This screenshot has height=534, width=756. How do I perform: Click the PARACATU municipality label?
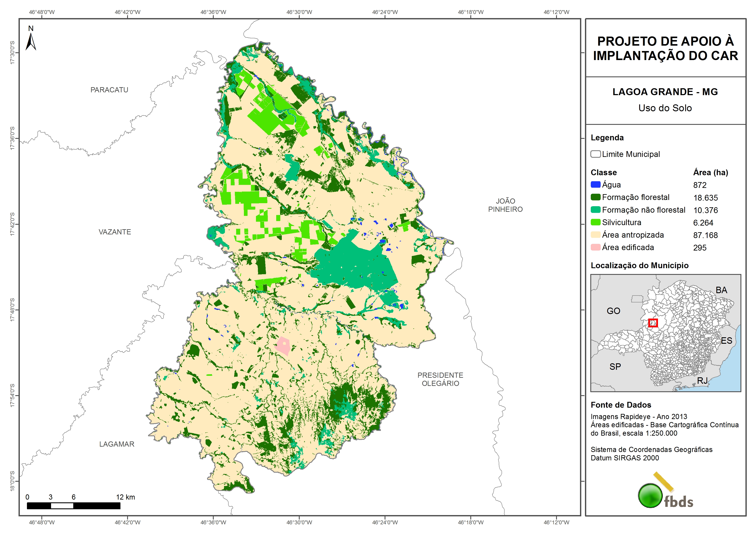pos(109,90)
